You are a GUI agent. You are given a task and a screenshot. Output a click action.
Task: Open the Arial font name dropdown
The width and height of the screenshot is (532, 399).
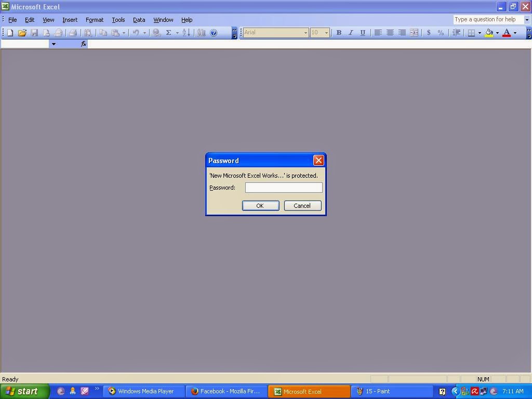click(x=305, y=33)
